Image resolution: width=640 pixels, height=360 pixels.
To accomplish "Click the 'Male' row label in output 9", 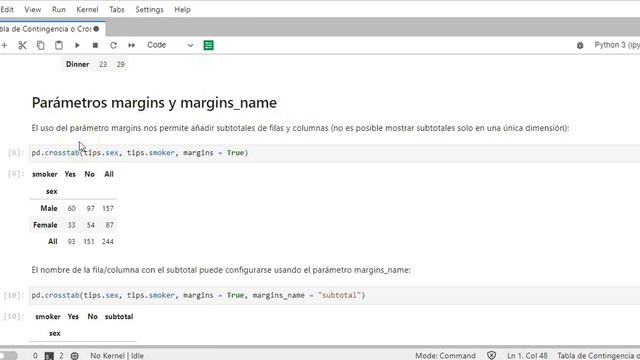I will tap(49, 209).
